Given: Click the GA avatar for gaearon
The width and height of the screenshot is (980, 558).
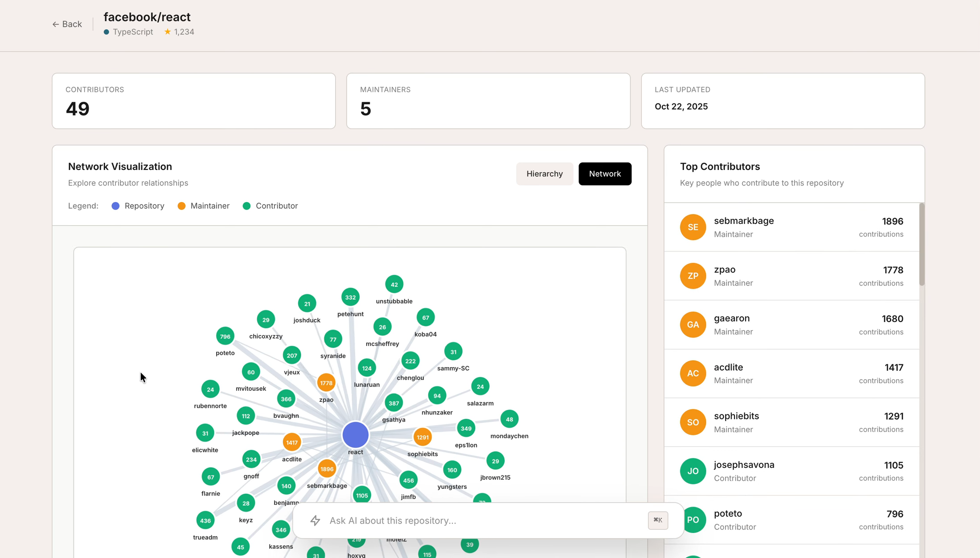Looking at the screenshot, I should point(693,324).
